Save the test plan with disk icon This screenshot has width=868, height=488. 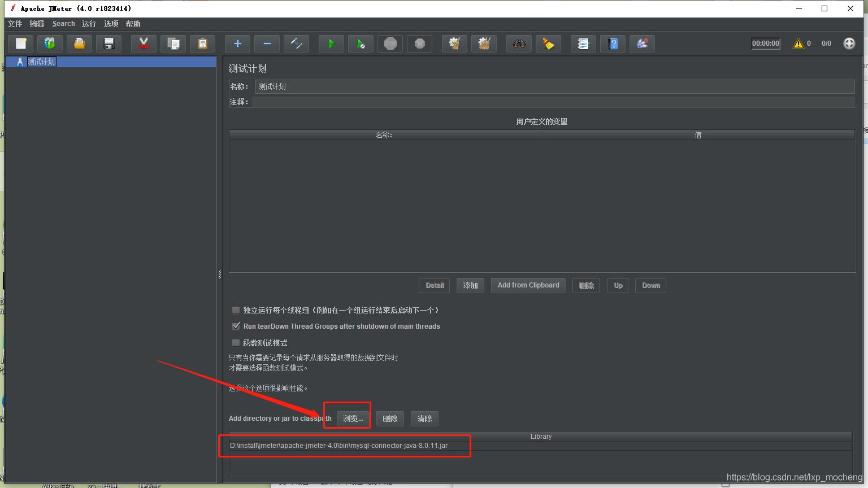point(109,43)
